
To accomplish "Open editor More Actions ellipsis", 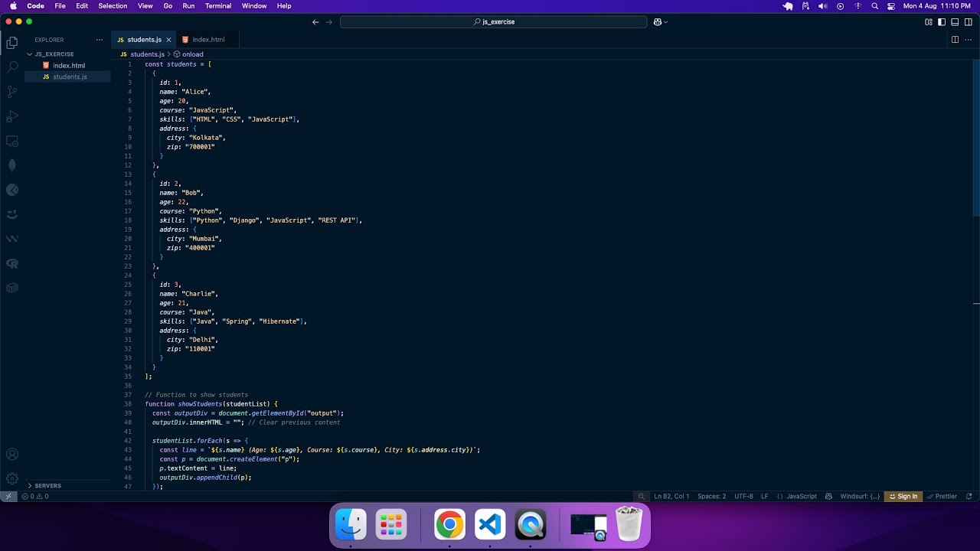I will 968,40.
